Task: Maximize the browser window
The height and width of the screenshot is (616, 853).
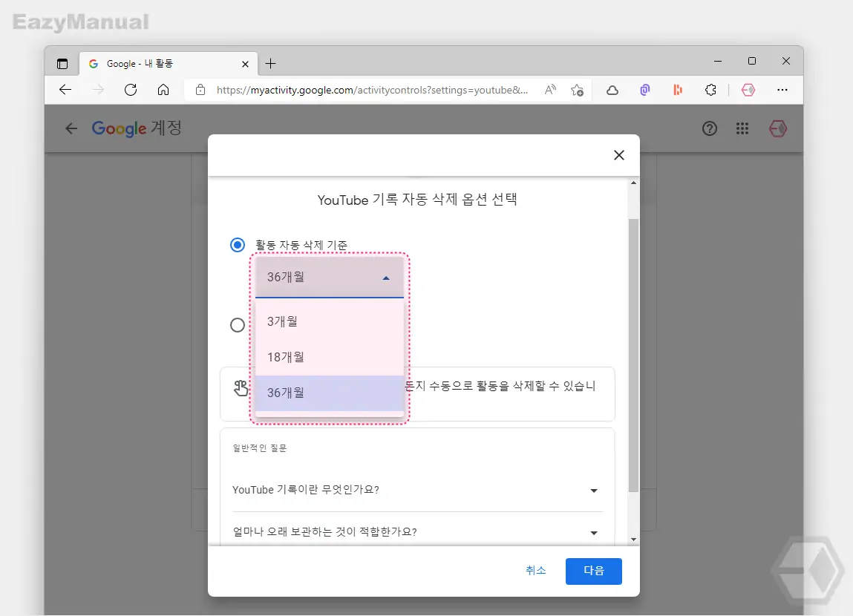Action: click(x=752, y=61)
